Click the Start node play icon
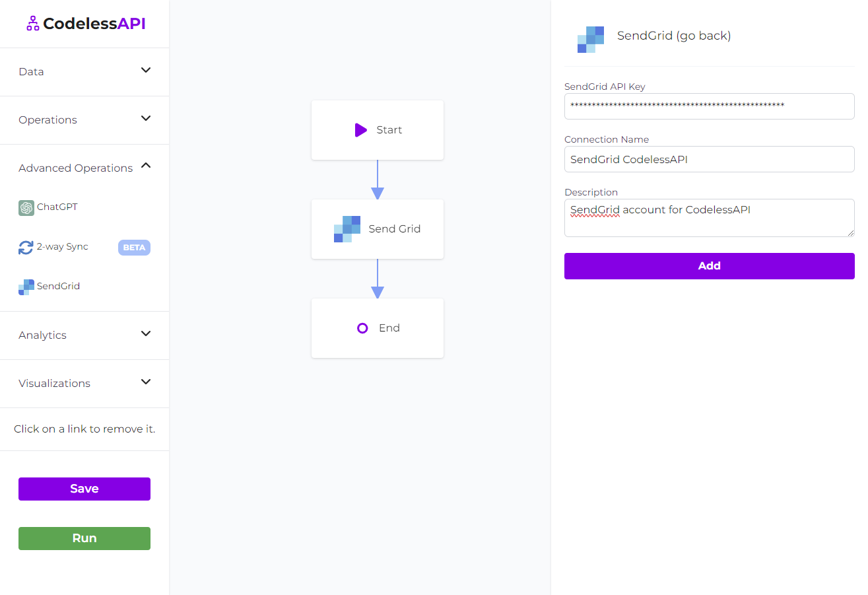Screen dimensions: 868x595 (360, 130)
